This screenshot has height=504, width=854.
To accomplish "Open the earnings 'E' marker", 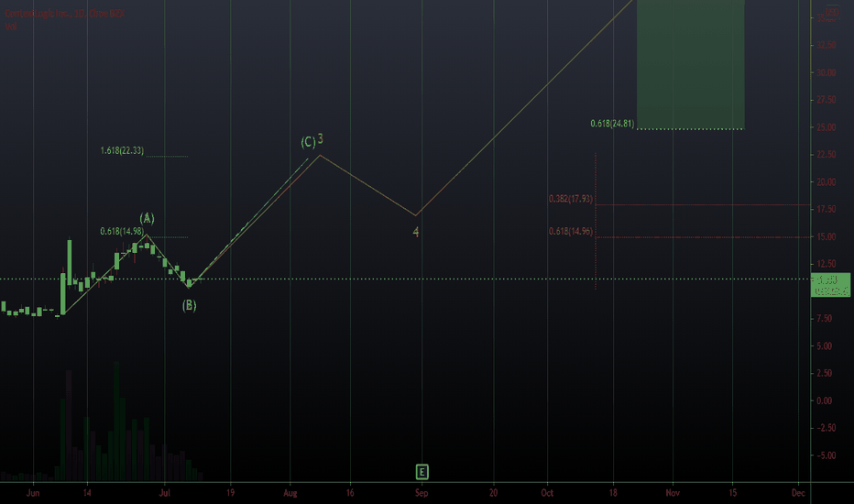I will click(x=422, y=472).
